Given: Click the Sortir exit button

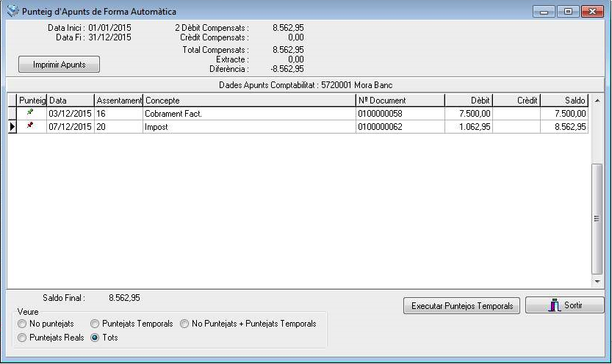Looking at the screenshot, I should pos(565,305).
